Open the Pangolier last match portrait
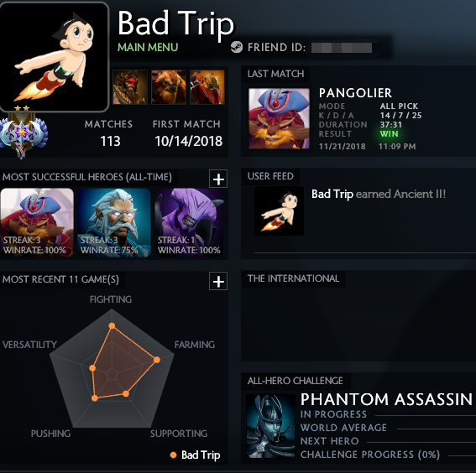The image size is (476, 473). click(x=279, y=118)
